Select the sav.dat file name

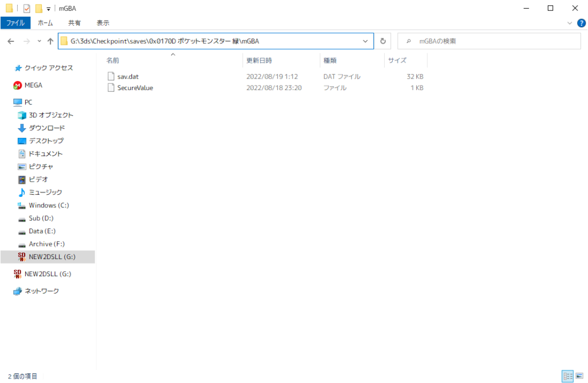[x=128, y=76]
